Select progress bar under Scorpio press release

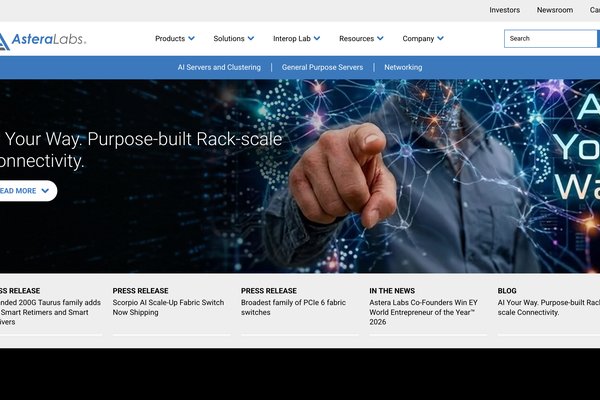(x=171, y=335)
